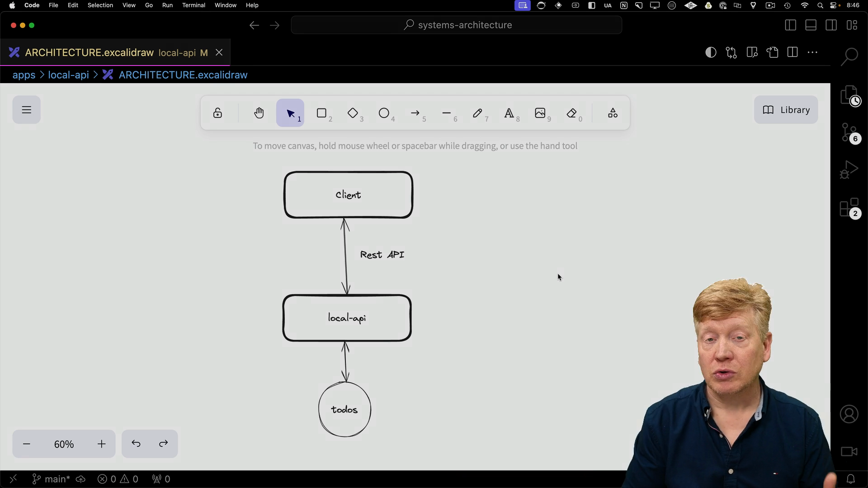
Task: Select the Rectangle tool
Action: [x=322, y=113]
